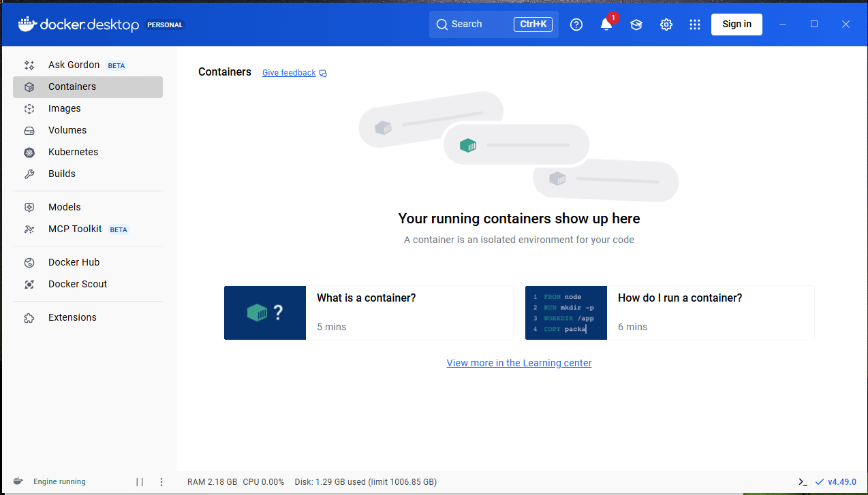Click the Sign in button
Viewport: 868px width, 495px height.
[737, 25]
